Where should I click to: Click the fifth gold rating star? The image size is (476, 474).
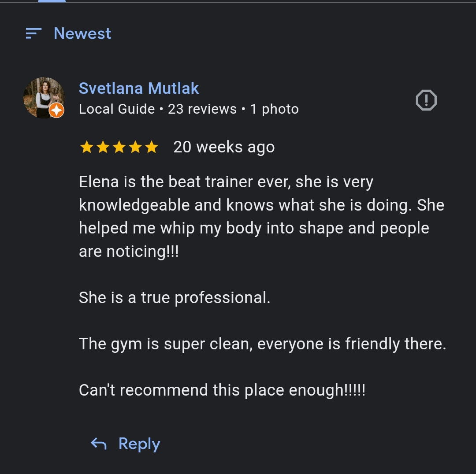151,147
